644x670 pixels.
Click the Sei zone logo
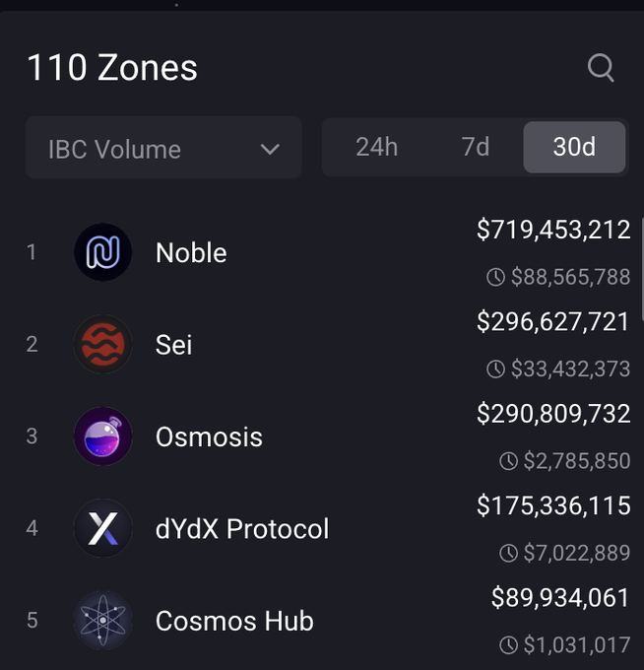point(102,344)
